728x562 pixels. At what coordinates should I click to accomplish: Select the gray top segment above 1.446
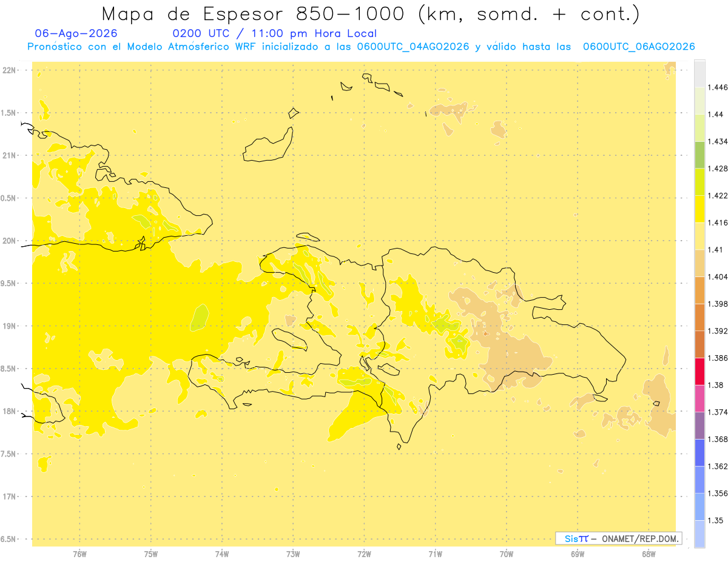pyautogui.click(x=699, y=73)
